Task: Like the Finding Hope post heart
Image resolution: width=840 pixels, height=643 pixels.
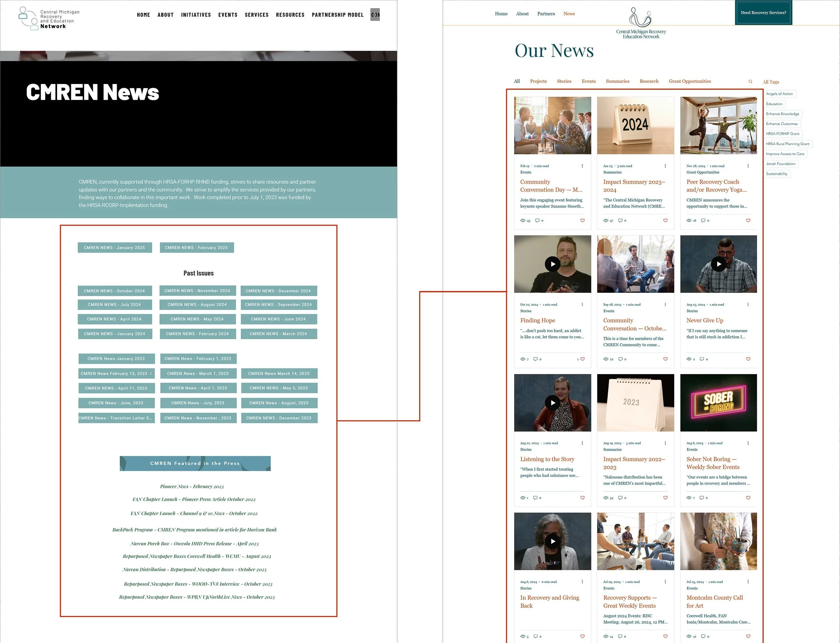Action: tap(582, 359)
